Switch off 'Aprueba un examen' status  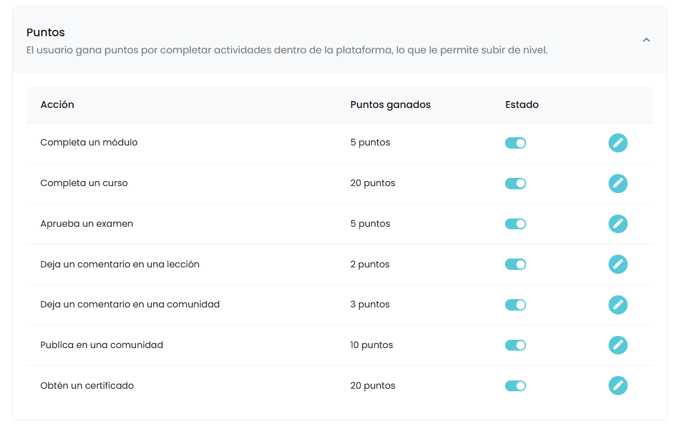(x=515, y=224)
